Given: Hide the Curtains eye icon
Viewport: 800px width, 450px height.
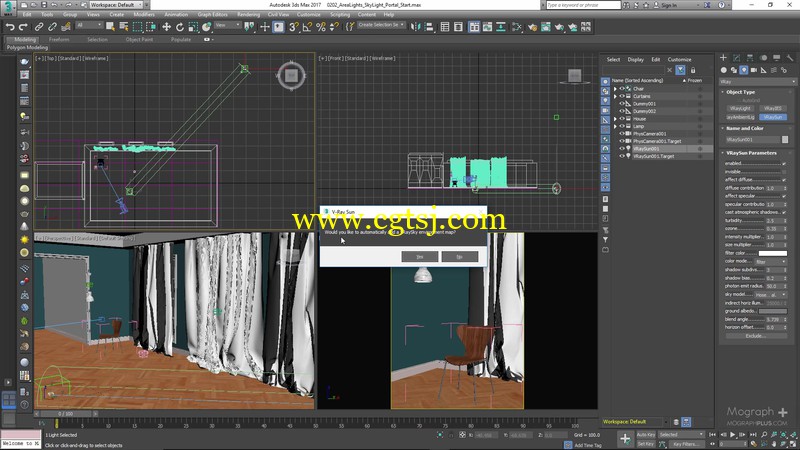Looking at the screenshot, I should click(622, 96).
